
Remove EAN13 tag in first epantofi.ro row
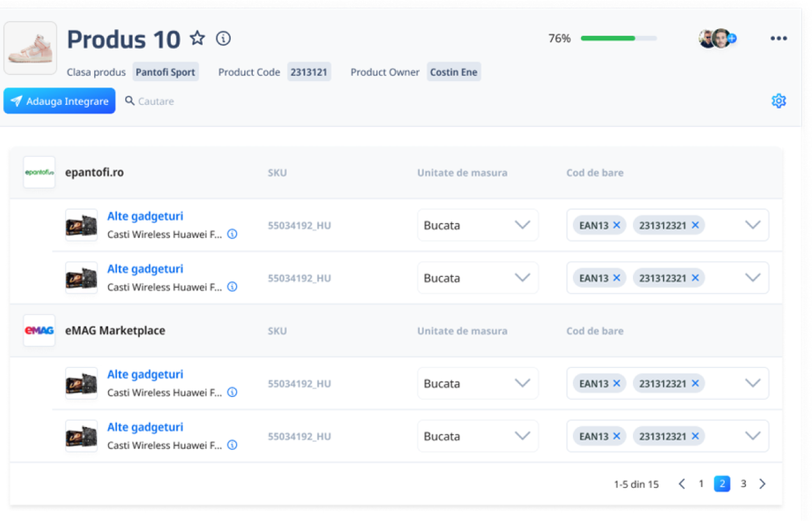coord(616,225)
